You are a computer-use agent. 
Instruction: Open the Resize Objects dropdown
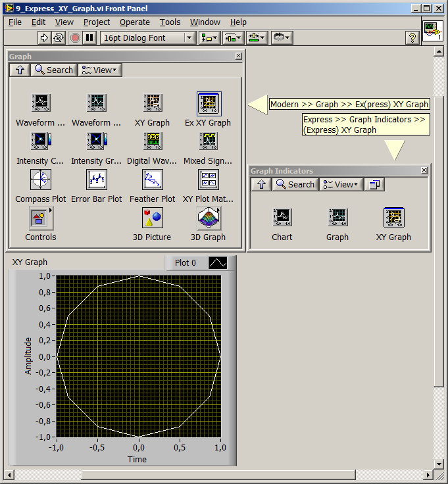pyautogui.click(x=257, y=38)
